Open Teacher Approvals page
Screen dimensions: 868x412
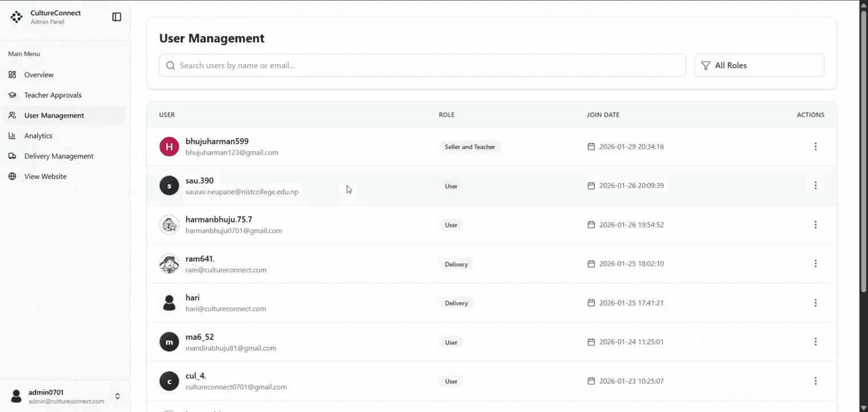64,95
